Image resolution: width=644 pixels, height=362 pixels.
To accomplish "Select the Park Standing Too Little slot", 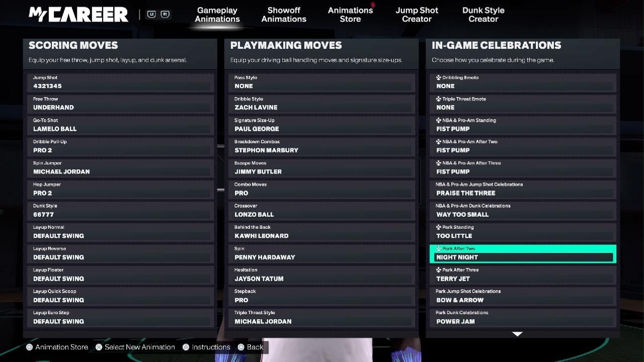I will (523, 232).
